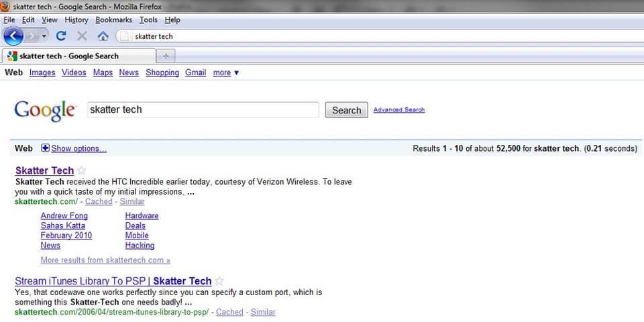The image size is (644, 322).
Task: Open the Help menu
Action: coord(172,19)
